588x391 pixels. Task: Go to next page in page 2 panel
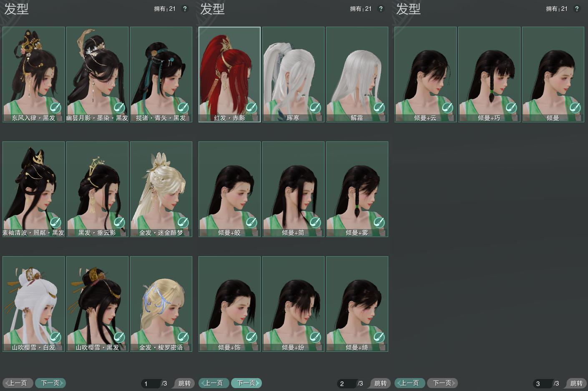tap(246, 383)
